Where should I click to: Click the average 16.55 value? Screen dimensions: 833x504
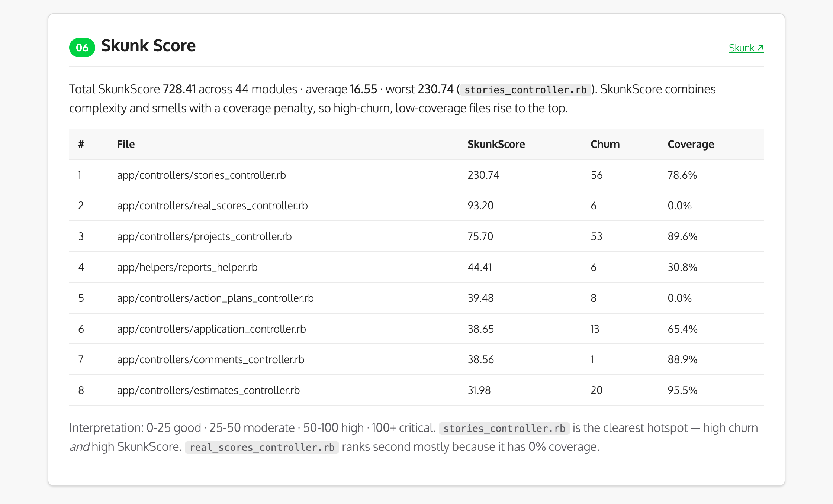tap(363, 89)
